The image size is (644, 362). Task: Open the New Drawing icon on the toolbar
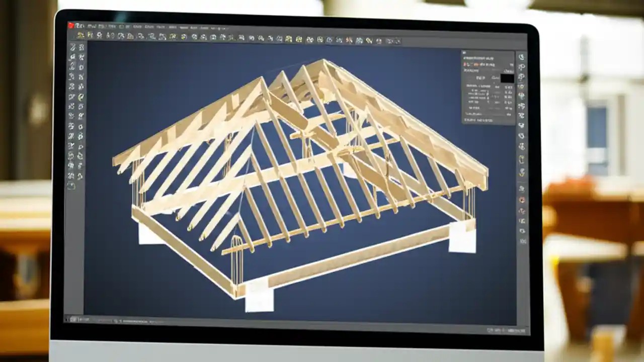(x=80, y=36)
